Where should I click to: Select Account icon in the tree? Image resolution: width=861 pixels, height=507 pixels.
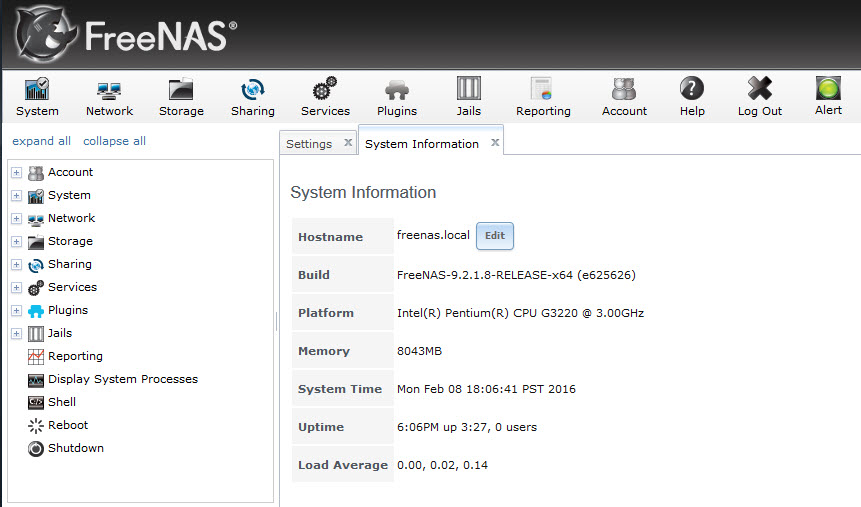(36, 173)
